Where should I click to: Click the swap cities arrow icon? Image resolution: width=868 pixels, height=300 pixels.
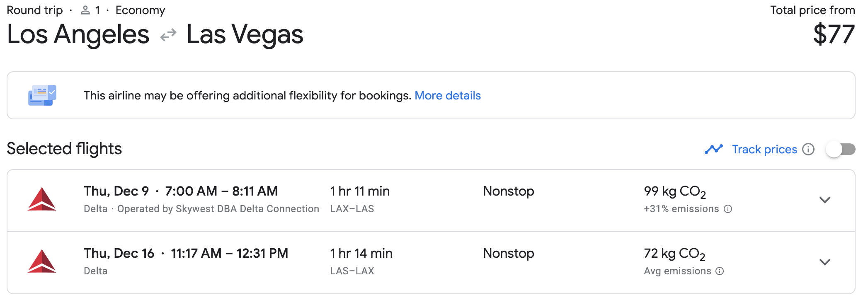(x=167, y=35)
